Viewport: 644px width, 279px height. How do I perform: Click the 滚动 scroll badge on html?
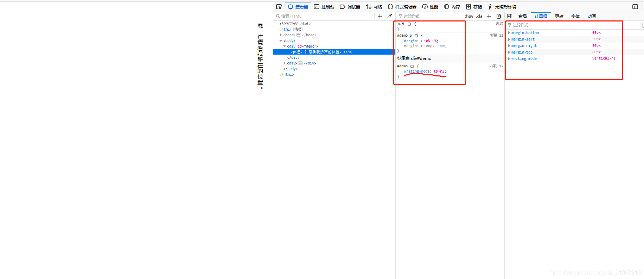point(298,29)
